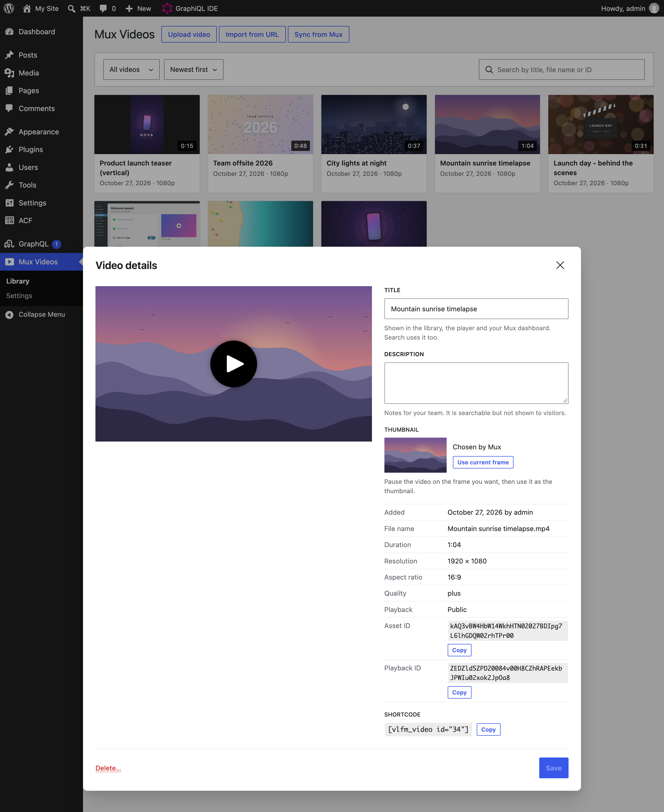Click the search magnifier in admin bar
The height and width of the screenshot is (812, 664).
[72, 8]
